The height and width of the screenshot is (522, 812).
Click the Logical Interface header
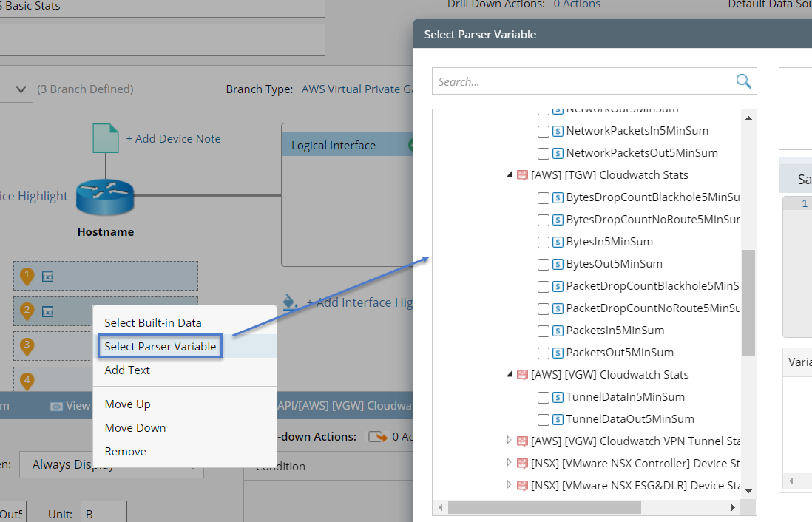[x=348, y=145]
